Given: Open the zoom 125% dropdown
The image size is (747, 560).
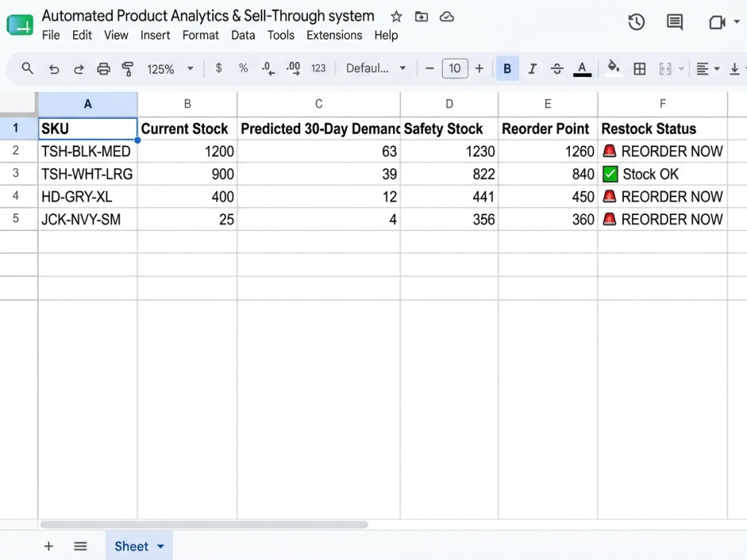Looking at the screenshot, I should click(170, 69).
